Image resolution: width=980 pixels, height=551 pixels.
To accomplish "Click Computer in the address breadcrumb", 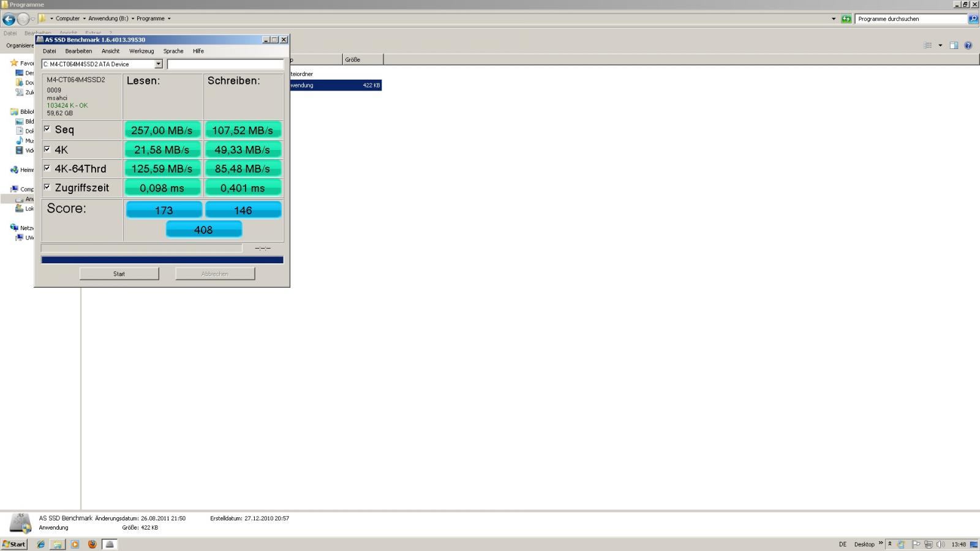I will pyautogui.click(x=68, y=18).
